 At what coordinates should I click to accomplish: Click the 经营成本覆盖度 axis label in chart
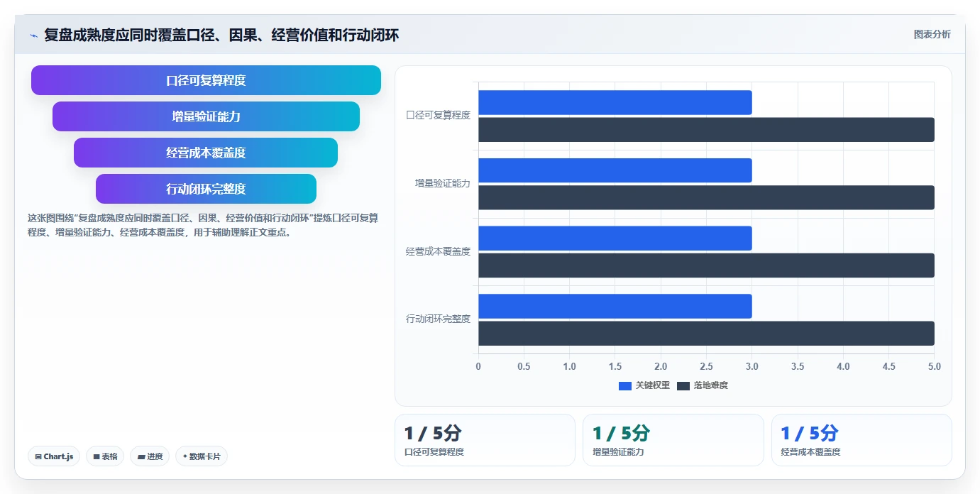[x=438, y=251]
